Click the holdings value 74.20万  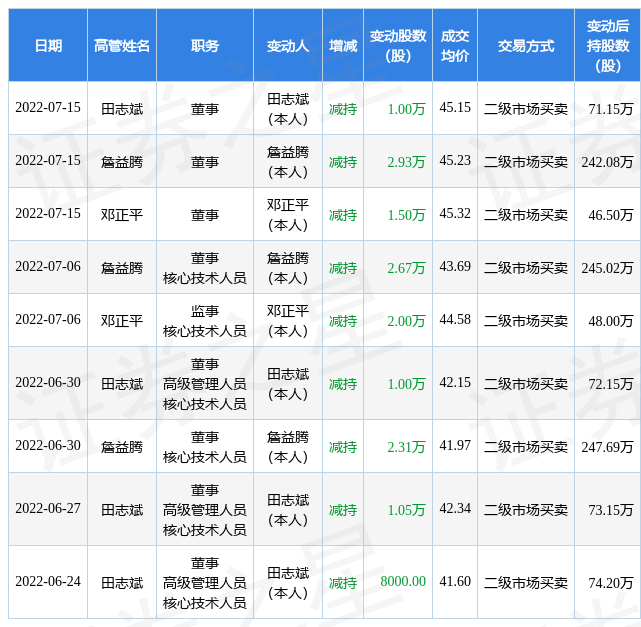click(x=611, y=583)
